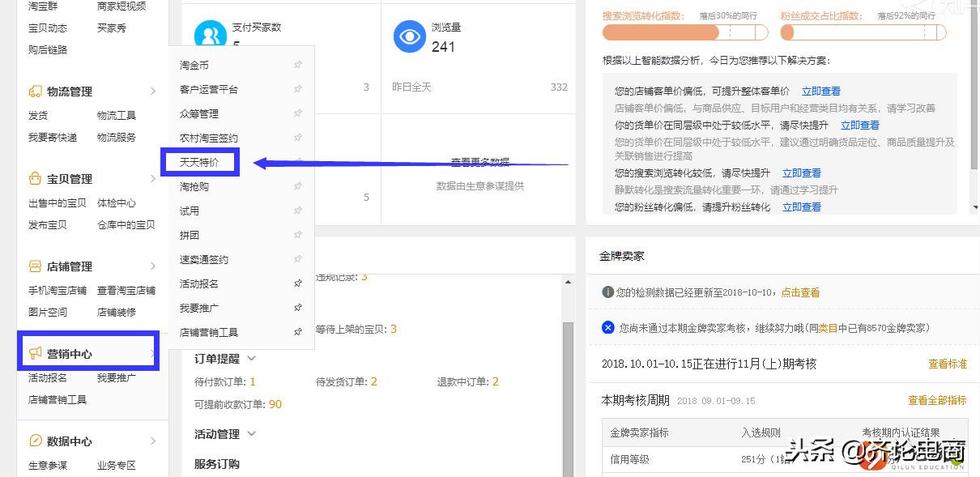Screen dimensions: 980x477
Task: Click the 物流管理 truck icon
Action: [35, 92]
